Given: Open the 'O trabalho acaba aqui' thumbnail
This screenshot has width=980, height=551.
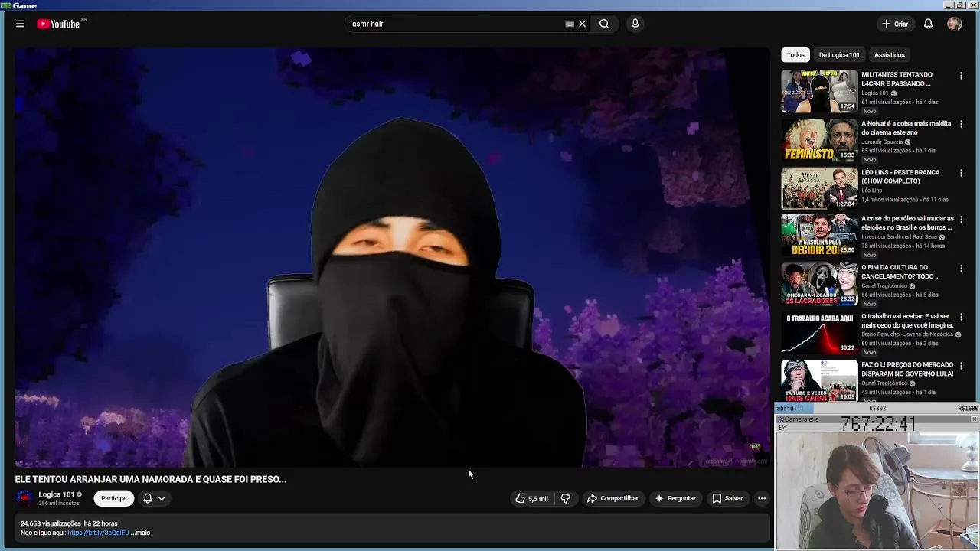Looking at the screenshot, I should tap(819, 334).
